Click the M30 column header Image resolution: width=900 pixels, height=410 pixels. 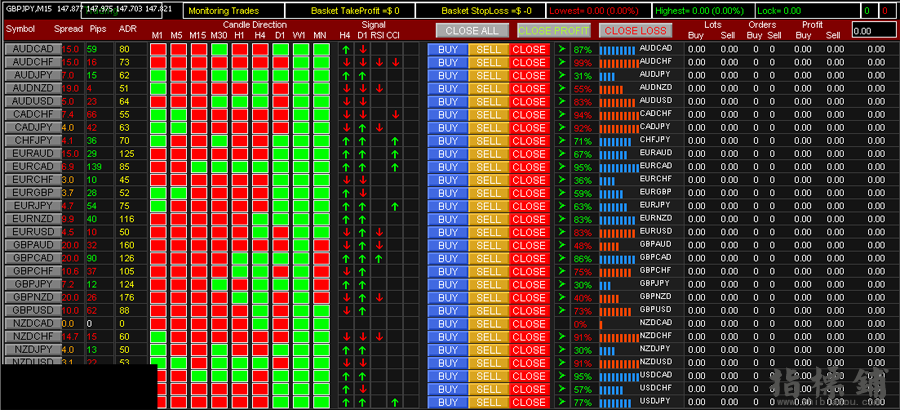(x=219, y=36)
